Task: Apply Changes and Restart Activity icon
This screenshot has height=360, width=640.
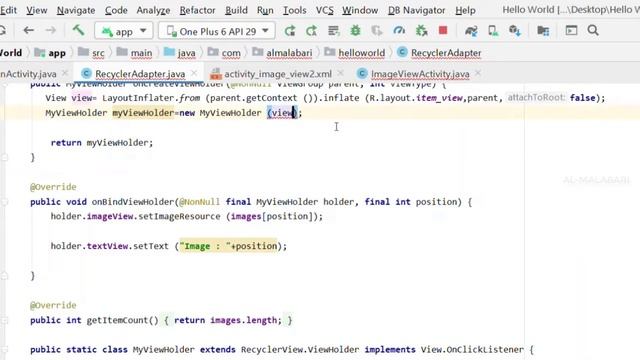Action: click(x=311, y=31)
